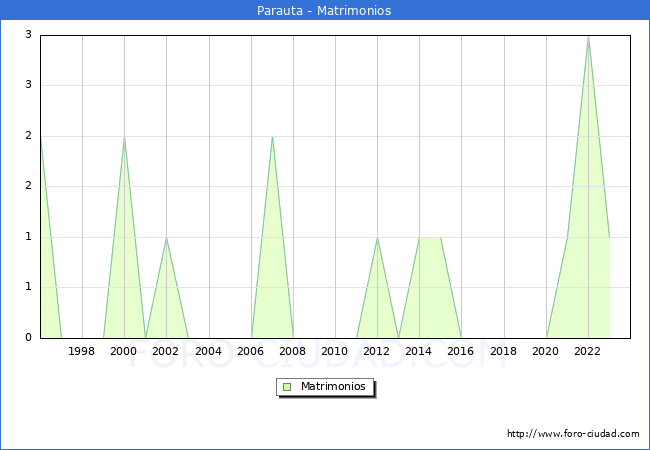The height and width of the screenshot is (450, 650).
Task: Click the flat plateau between 2014 and 2015
Action: (430, 238)
